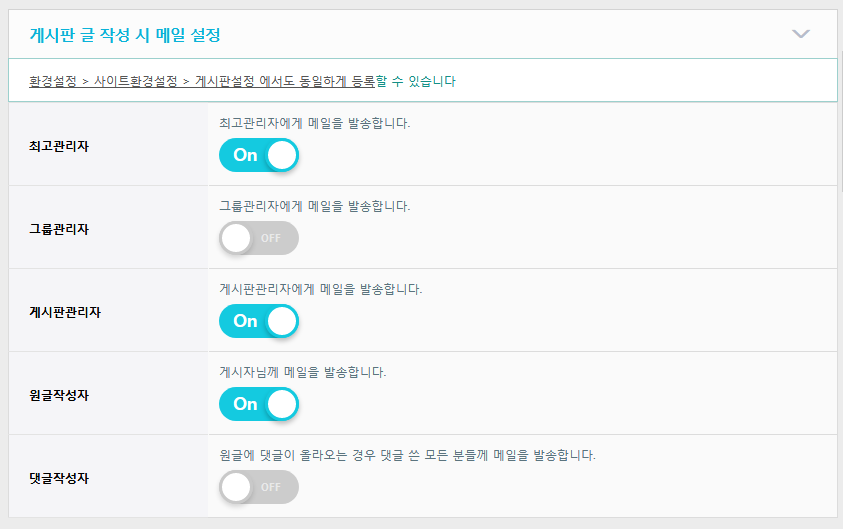The image size is (843, 529).
Task: Collapse the 게시판 글 작성 시 메일 설정 panel chevron
Action: 800,34
